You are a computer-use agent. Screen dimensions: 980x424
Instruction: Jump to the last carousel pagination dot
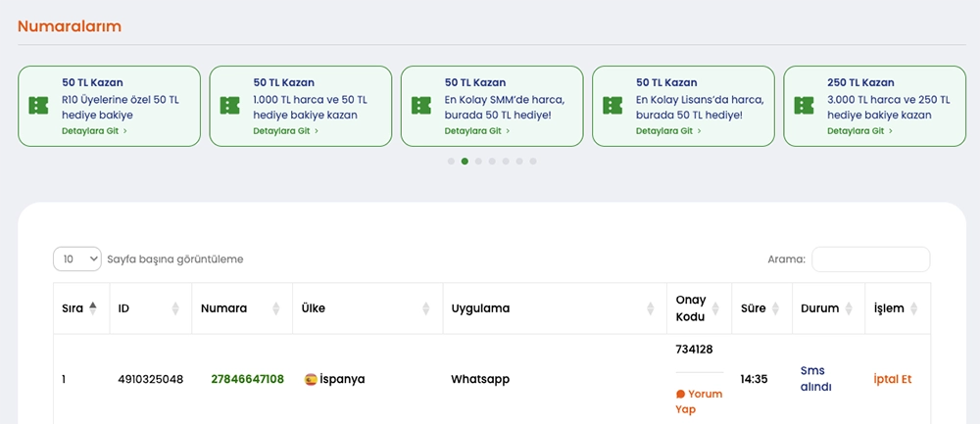click(x=533, y=162)
